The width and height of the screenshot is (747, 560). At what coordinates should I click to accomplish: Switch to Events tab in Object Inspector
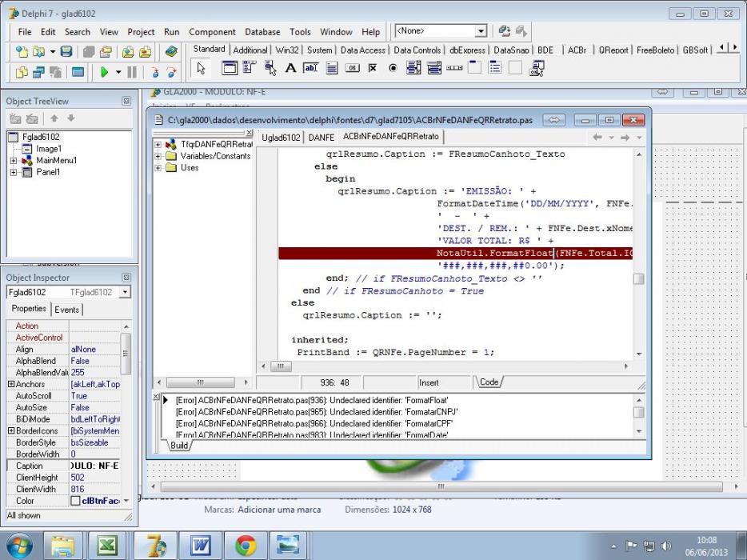(66, 310)
